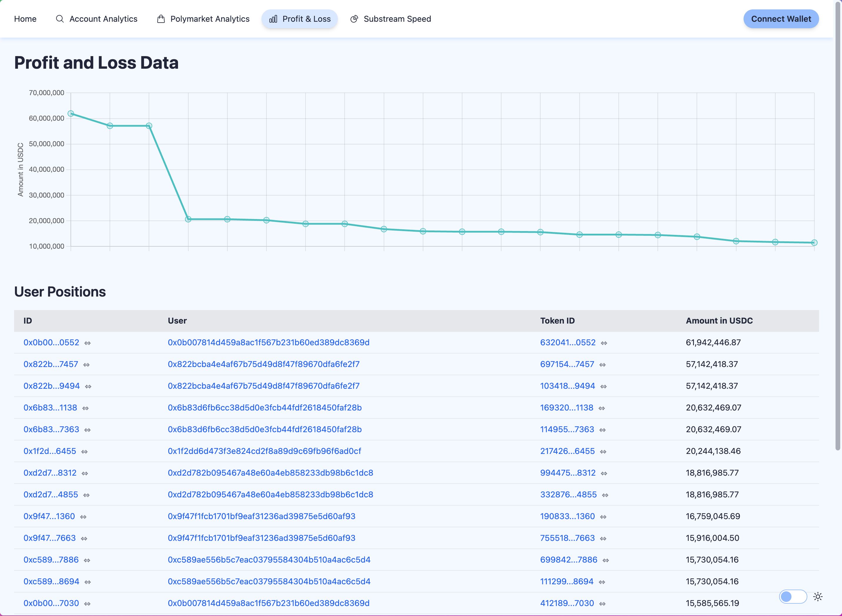The height and width of the screenshot is (616, 842).
Task: Click the first chart data point near 62 million
Action: (71, 113)
